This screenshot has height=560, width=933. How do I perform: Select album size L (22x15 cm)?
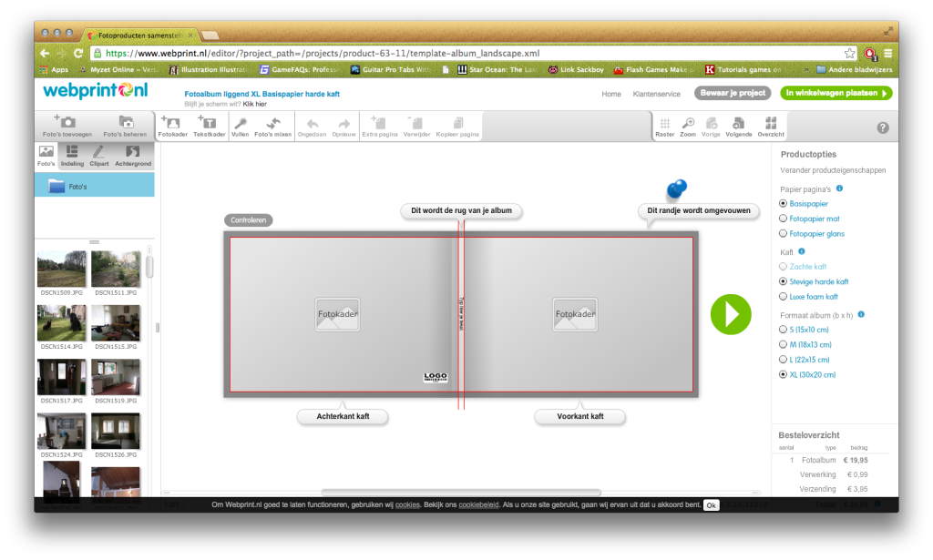(784, 359)
